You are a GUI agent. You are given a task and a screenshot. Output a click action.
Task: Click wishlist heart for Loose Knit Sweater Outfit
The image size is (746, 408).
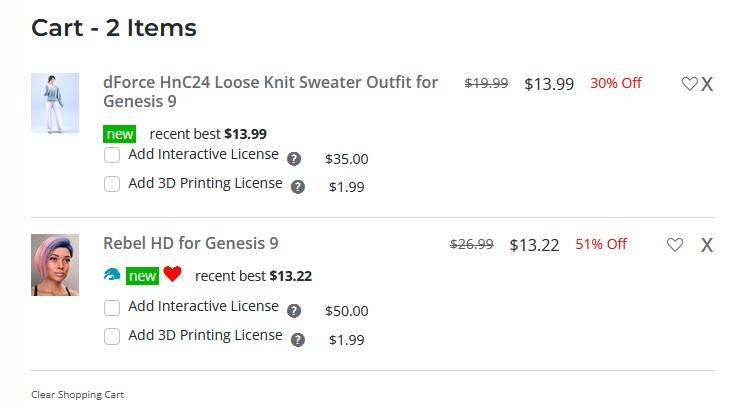pyautogui.click(x=689, y=84)
